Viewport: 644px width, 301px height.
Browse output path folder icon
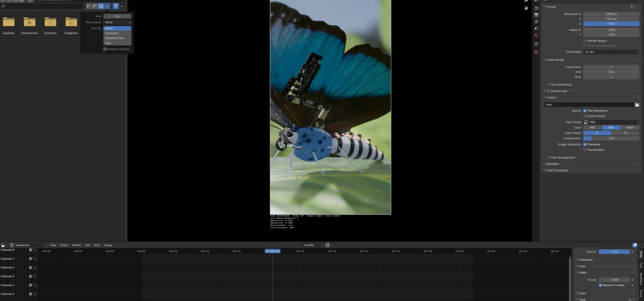tap(637, 105)
